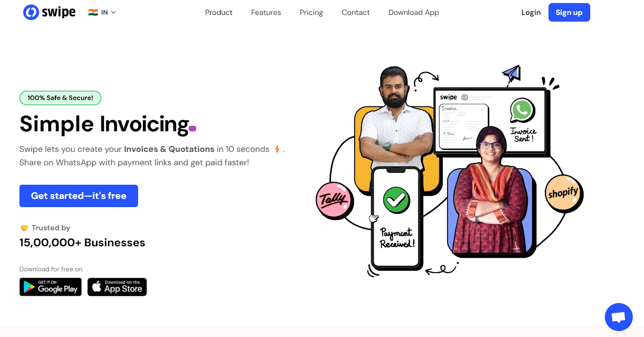Click the WhatsApp icon in the illustration
Image resolution: width=644 pixels, height=337 pixels.
click(522, 110)
